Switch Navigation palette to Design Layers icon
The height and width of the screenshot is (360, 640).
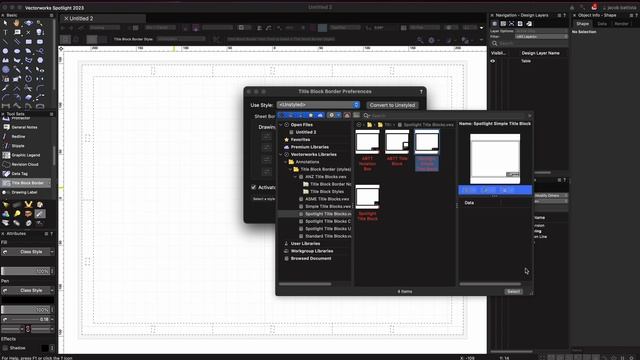(495, 24)
